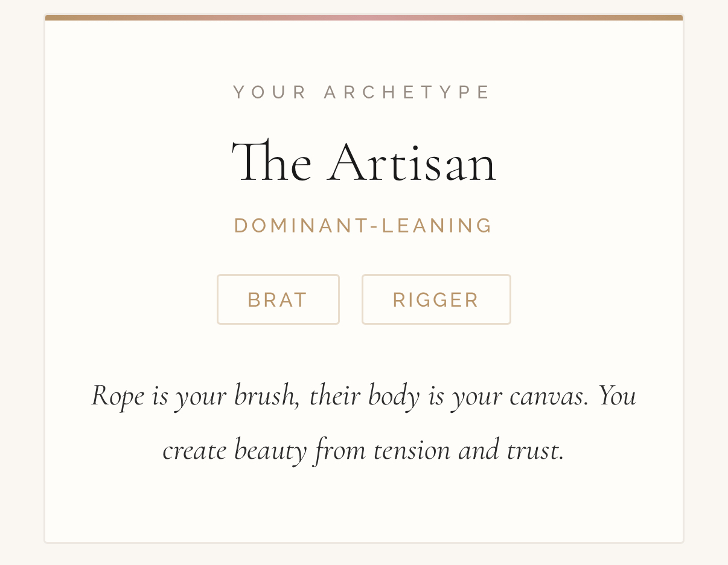Click the word "YOUR" in the top label
This screenshot has width=728, height=565.
coord(270,92)
